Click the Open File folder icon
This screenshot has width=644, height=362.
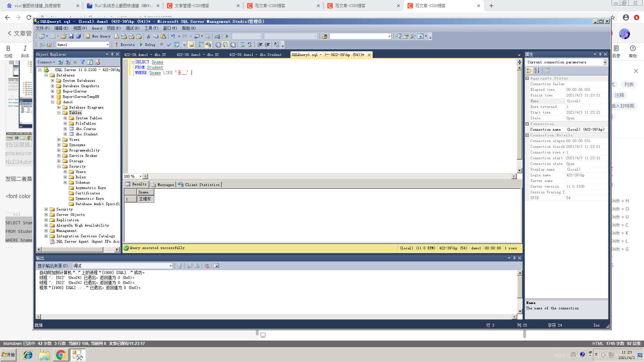(x=64, y=36)
